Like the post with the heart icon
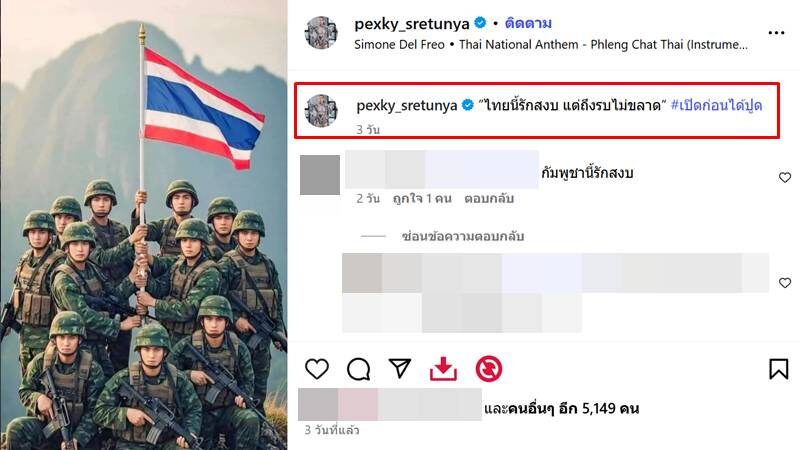The width and height of the screenshot is (800, 450). click(317, 368)
